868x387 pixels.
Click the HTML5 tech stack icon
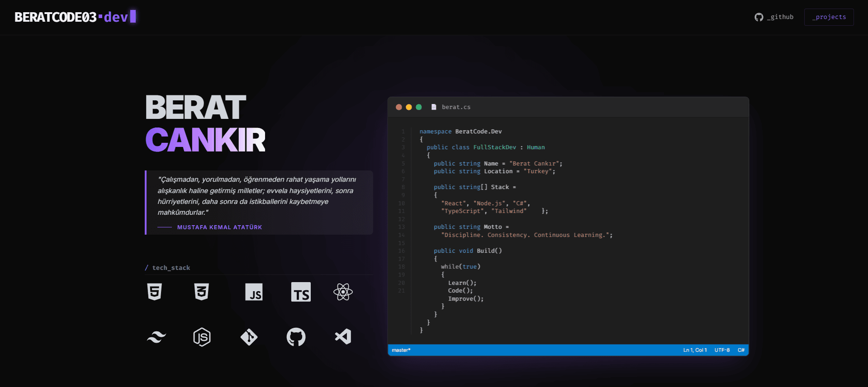coord(155,292)
